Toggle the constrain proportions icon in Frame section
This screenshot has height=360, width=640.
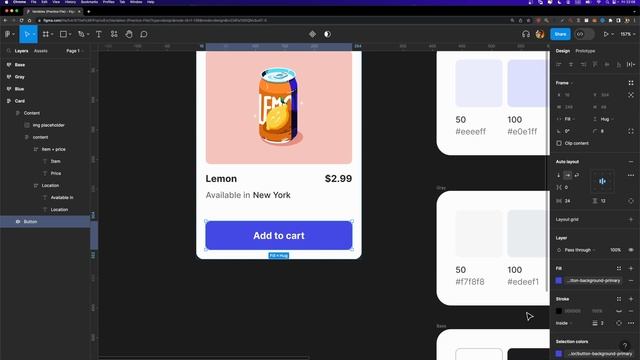point(631,95)
